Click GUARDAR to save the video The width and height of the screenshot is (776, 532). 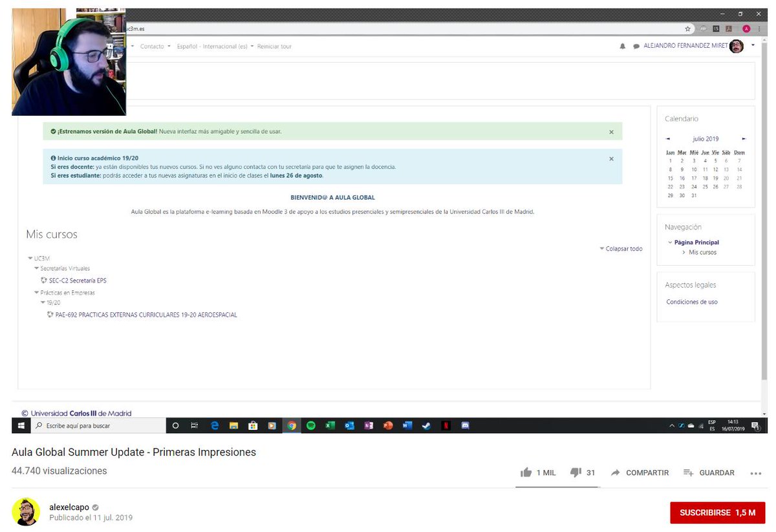point(709,473)
